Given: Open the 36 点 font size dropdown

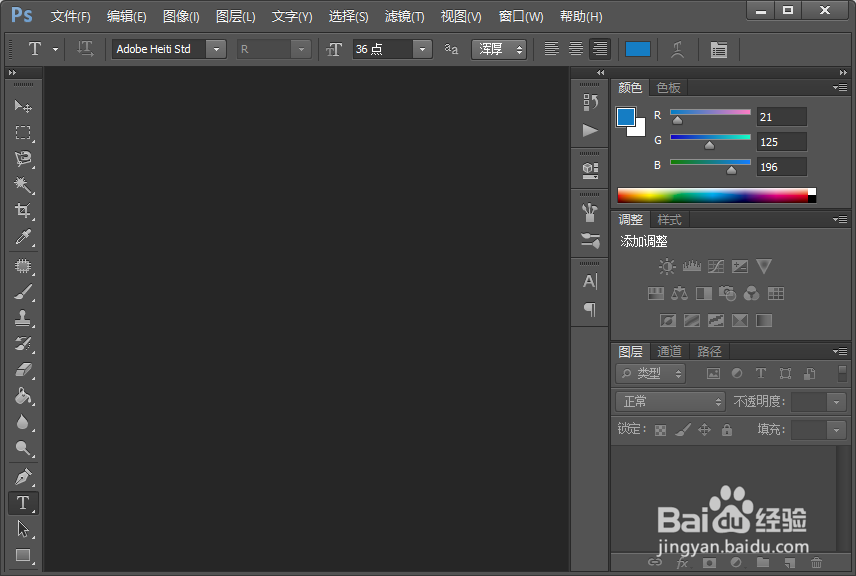Looking at the screenshot, I should (x=422, y=49).
